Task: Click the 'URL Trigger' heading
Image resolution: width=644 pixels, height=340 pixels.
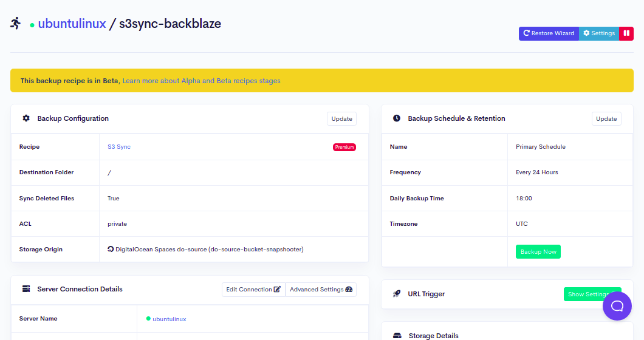Action: pyautogui.click(x=426, y=294)
